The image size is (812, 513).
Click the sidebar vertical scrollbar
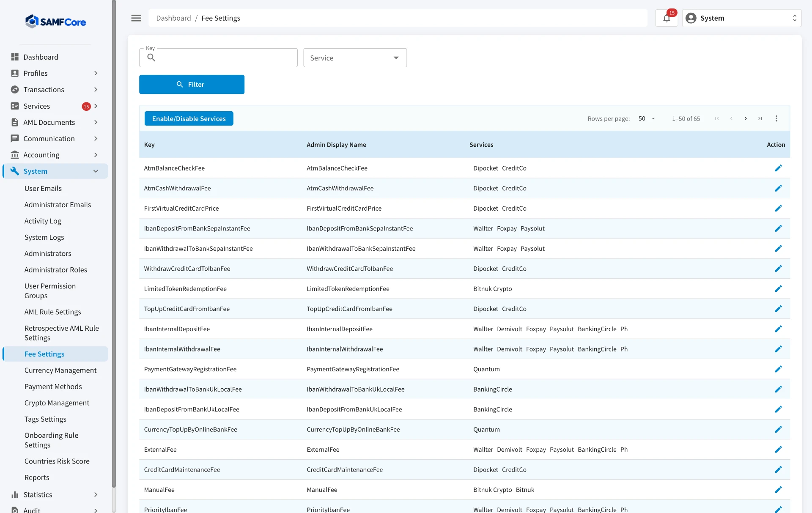pos(114,243)
